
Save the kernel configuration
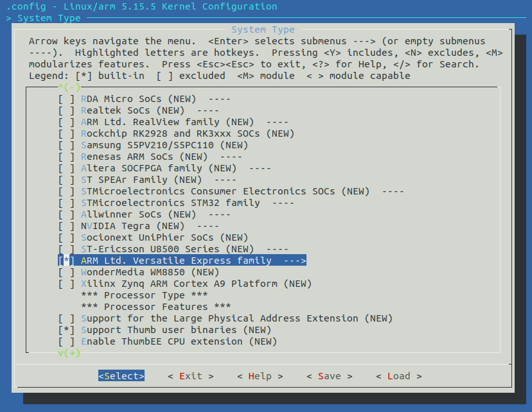tap(330, 376)
